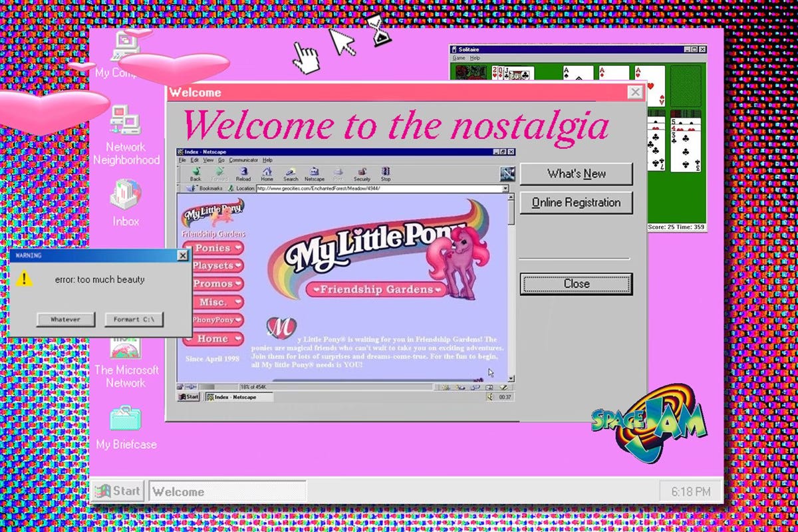This screenshot has width=798, height=532.
Task: Close the Welcome window with X
Action: coord(636,92)
